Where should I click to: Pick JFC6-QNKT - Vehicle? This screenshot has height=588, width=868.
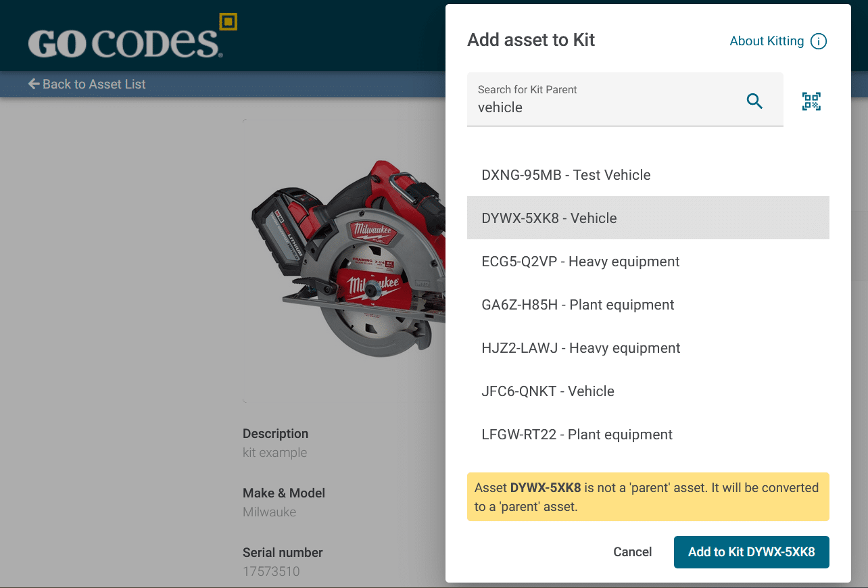point(548,391)
